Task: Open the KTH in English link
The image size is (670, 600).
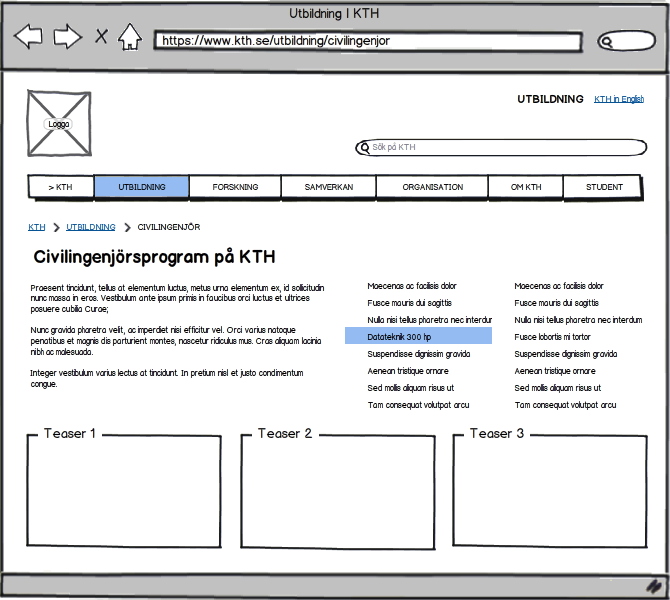Action: point(619,99)
